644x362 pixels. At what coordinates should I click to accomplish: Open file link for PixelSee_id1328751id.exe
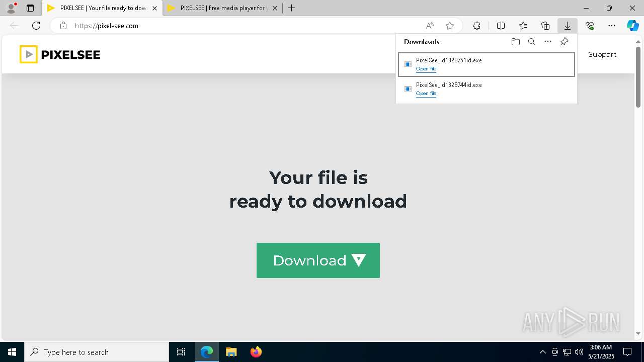tap(426, 69)
